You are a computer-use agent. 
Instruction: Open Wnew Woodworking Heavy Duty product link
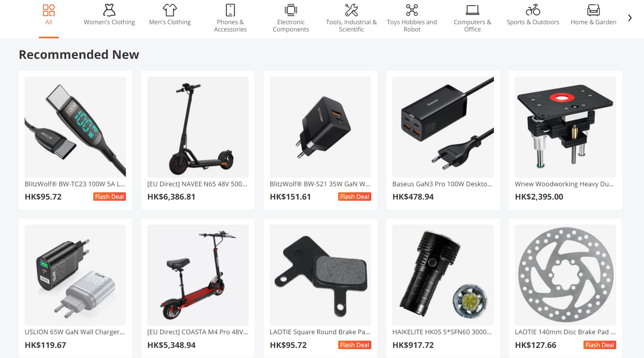pos(564,184)
